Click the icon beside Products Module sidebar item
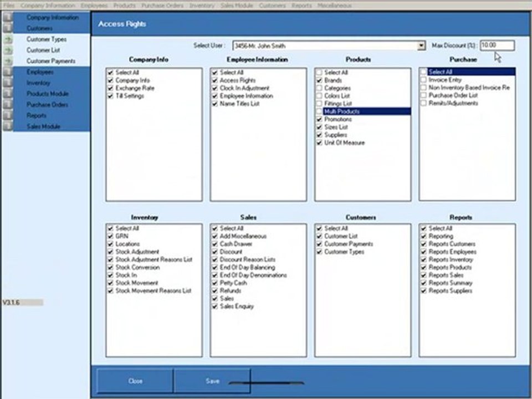The height and width of the screenshot is (399, 532). [7, 94]
